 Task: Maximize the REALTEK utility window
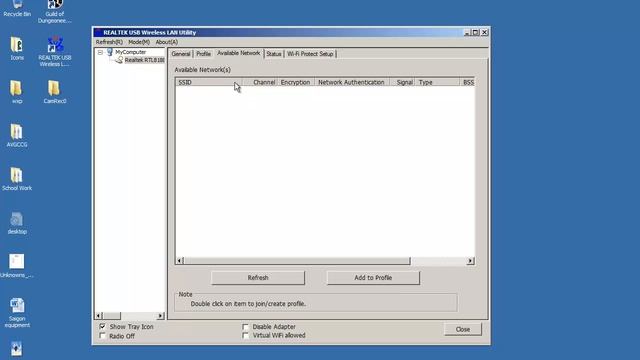tap(476, 32)
